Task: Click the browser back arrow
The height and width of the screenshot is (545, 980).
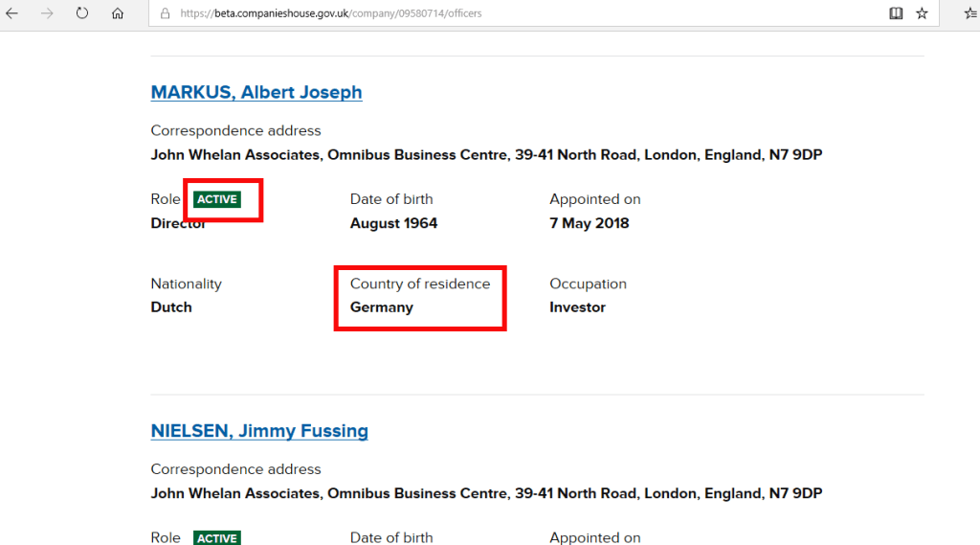Action: 12,13
